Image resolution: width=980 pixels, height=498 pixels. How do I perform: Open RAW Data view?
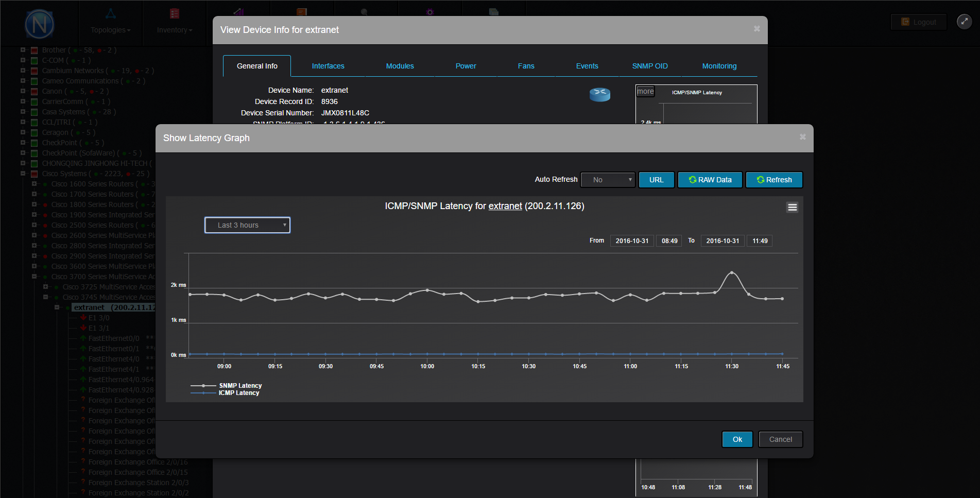710,180
